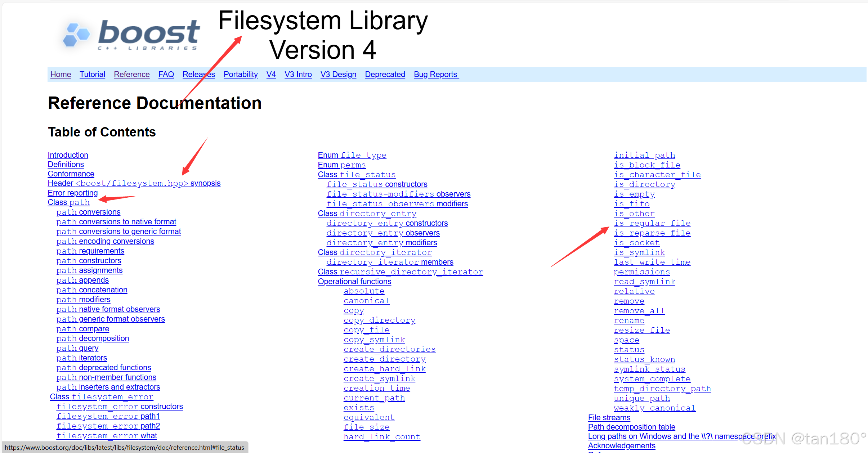868x453 pixels.
Task: Click the Boost C++ Libraries logo
Action: tap(130, 35)
